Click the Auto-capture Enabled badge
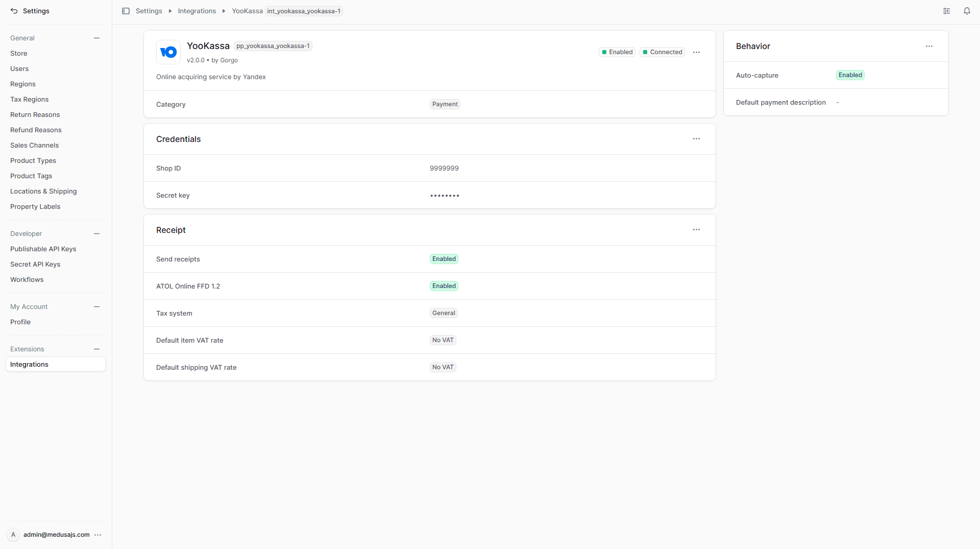This screenshot has height=549, width=980. 850,75
